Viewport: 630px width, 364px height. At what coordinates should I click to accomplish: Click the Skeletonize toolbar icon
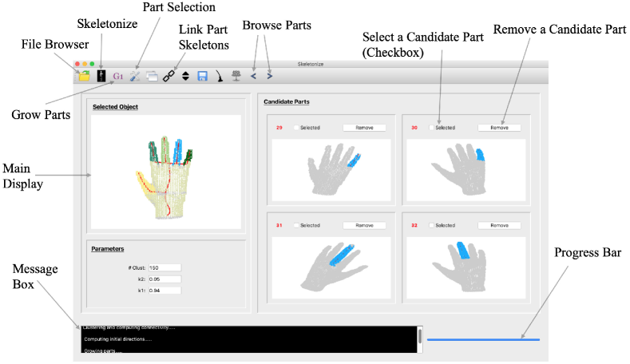101,77
